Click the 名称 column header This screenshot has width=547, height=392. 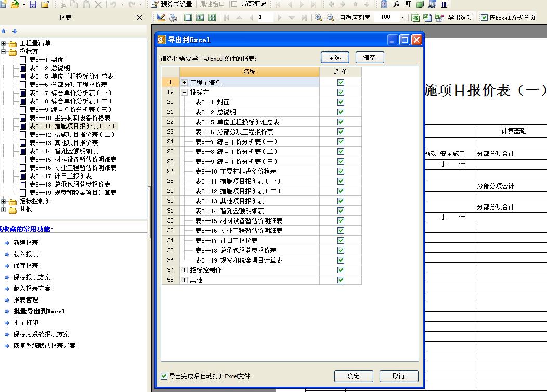[x=250, y=72]
